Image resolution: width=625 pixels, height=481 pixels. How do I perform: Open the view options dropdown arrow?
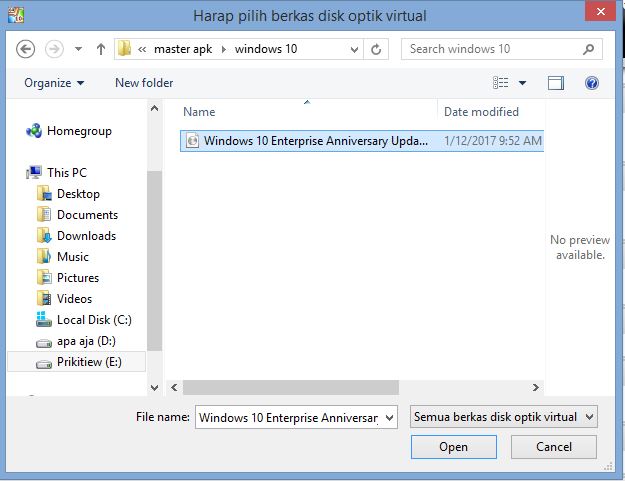[522, 83]
